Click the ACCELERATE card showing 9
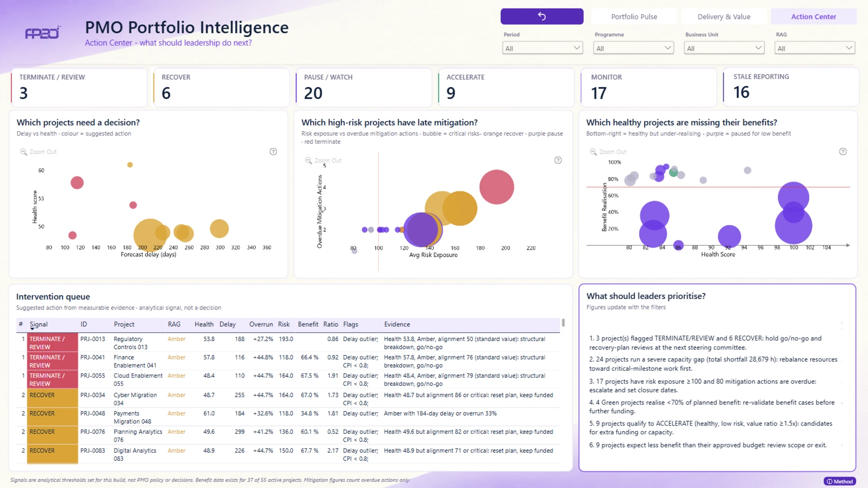This screenshot has height=488, width=868. (x=506, y=87)
